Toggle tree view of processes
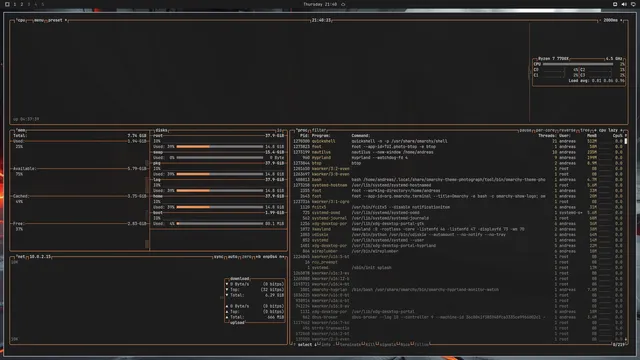The image size is (640, 360). (x=585, y=130)
